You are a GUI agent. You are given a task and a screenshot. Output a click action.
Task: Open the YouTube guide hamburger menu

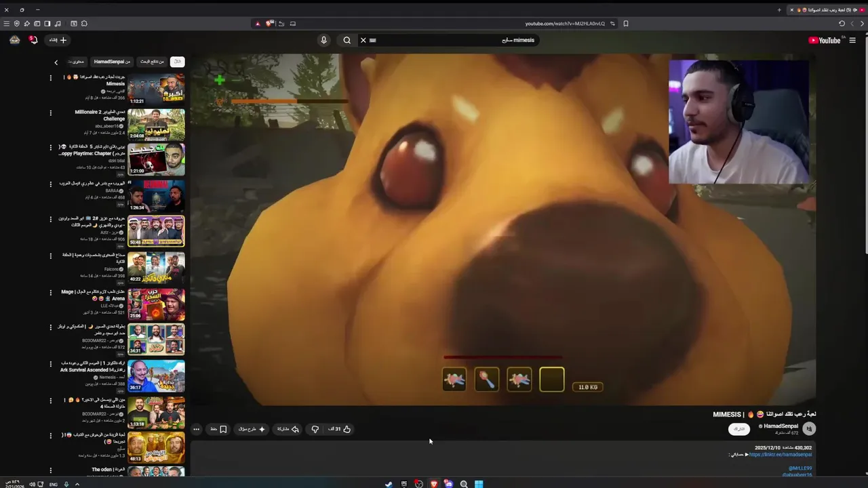852,40
